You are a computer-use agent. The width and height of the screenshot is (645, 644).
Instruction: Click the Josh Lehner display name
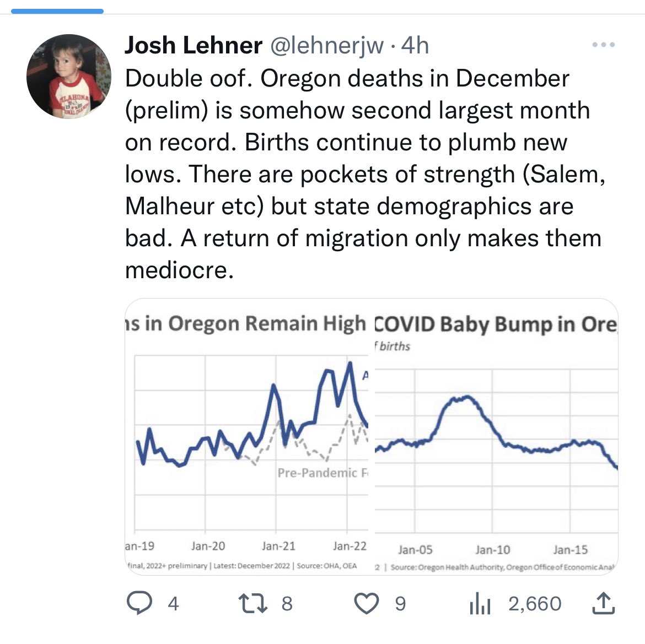193,45
